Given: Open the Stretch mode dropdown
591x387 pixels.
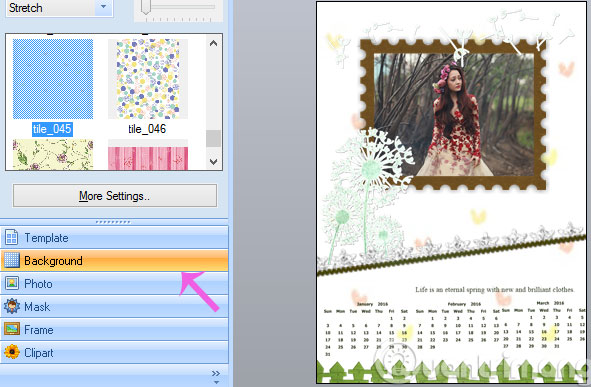Looking at the screenshot, I should (x=103, y=7).
